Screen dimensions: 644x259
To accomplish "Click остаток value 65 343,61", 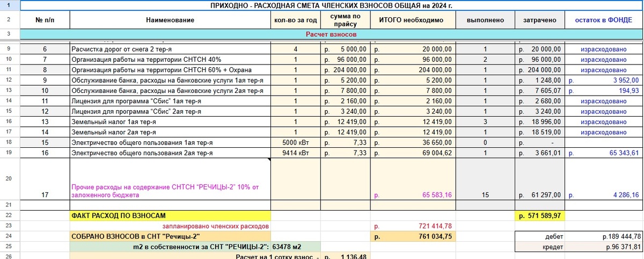I will tap(604, 153).
